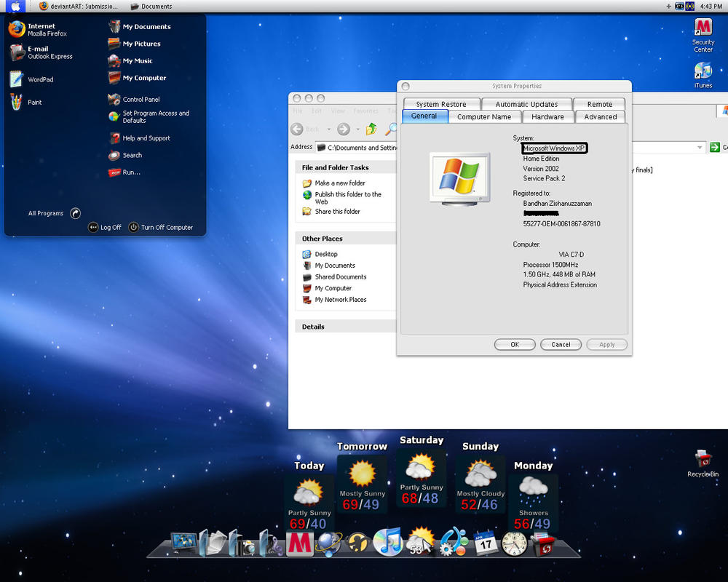Go to Shared Documents in Other Places
This screenshot has height=582, width=728.
335,276
